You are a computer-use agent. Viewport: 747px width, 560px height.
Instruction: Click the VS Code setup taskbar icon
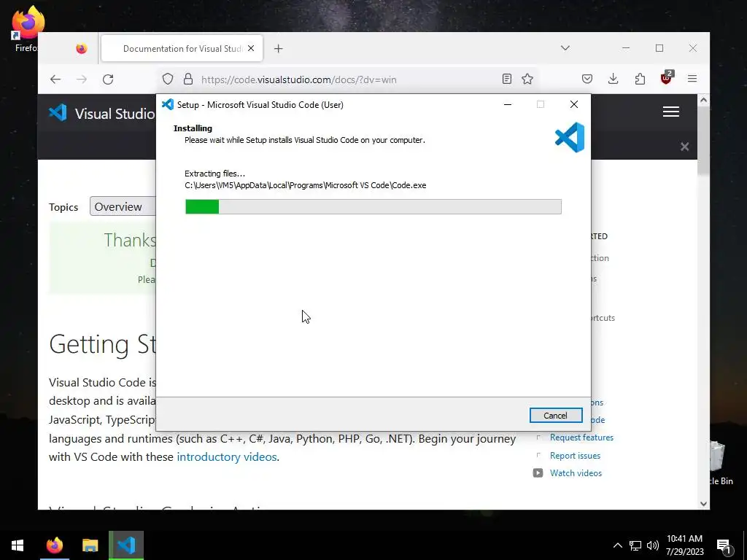126,545
